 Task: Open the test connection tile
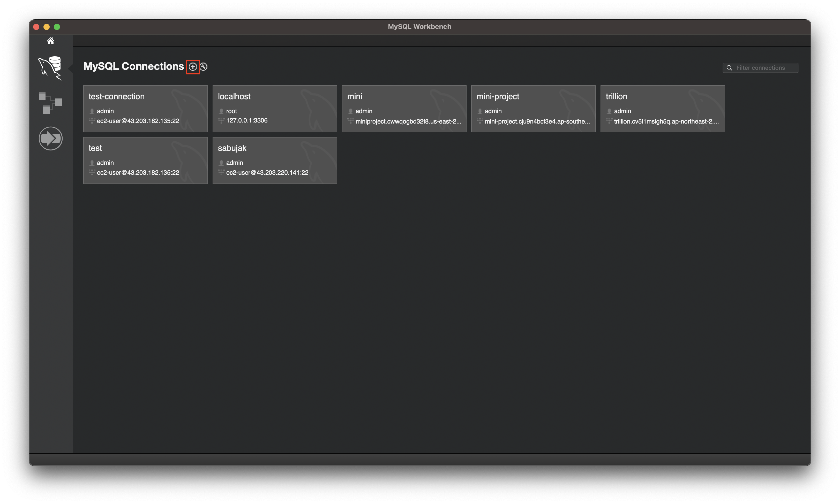[145, 160]
